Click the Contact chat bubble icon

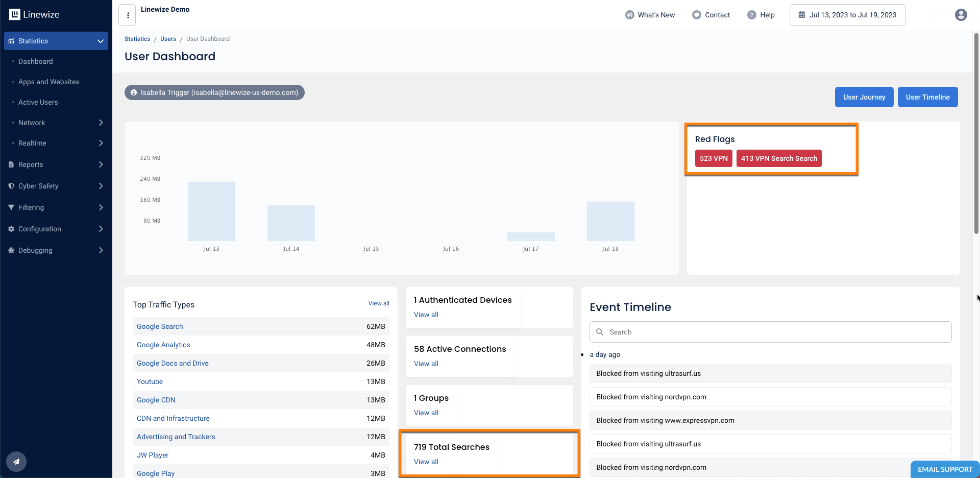(697, 15)
